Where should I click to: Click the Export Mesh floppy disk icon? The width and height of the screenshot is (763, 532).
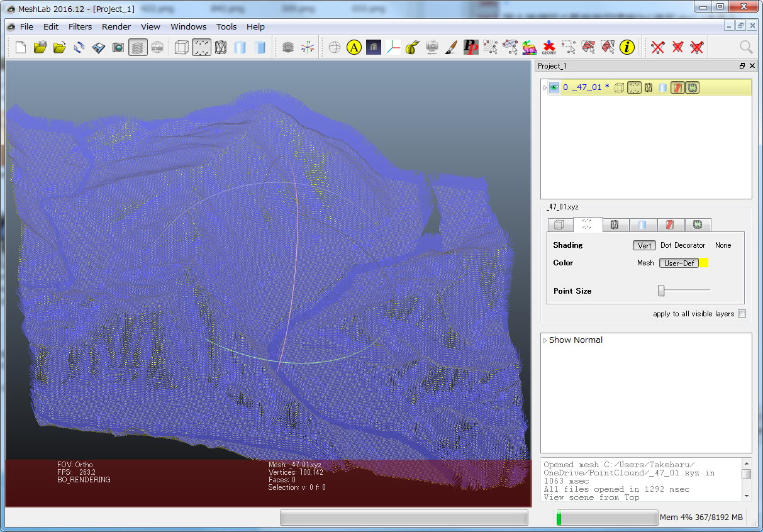coord(99,47)
